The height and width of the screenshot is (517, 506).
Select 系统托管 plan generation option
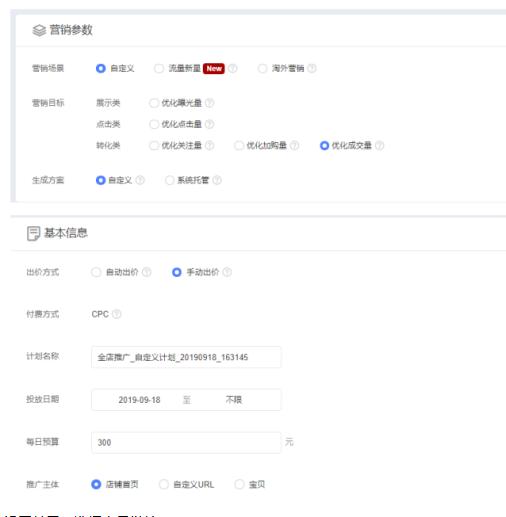click(170, 180)
